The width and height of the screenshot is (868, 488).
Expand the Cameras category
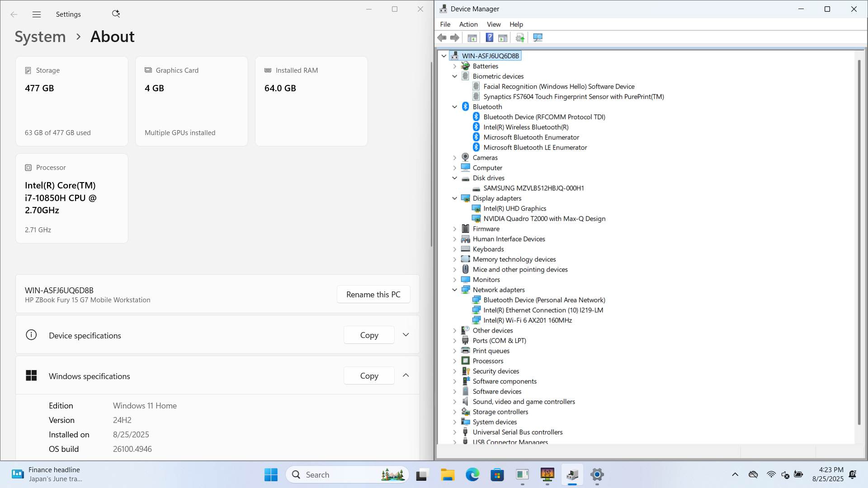[455, 158]
